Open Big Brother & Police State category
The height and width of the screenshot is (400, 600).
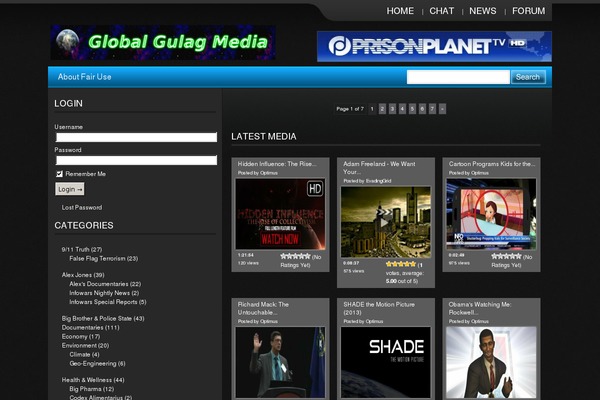pos(103,318)
